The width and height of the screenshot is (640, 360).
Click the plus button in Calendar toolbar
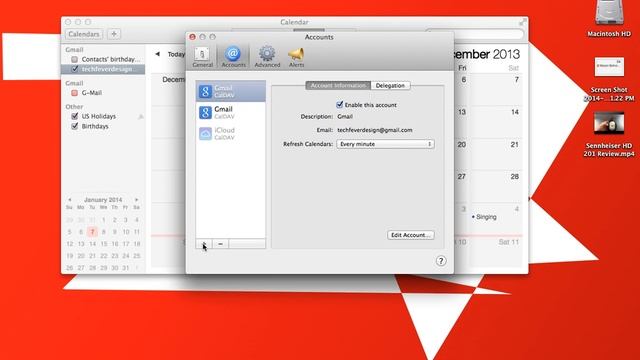click(114, 34)
